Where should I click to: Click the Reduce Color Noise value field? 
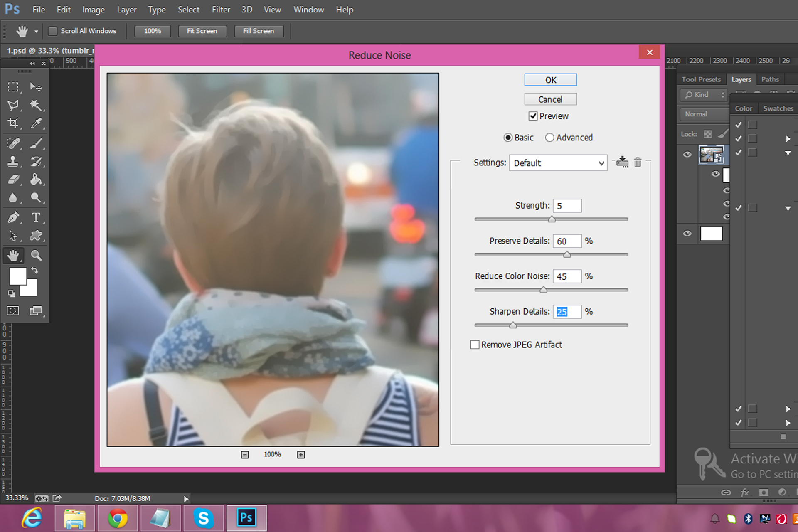(x=567, y=276)
